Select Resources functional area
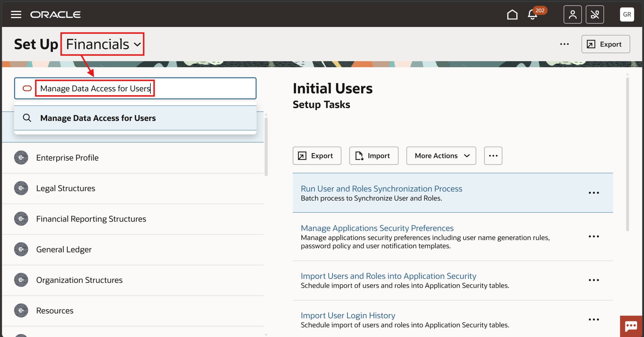 (x=133, y=311)
